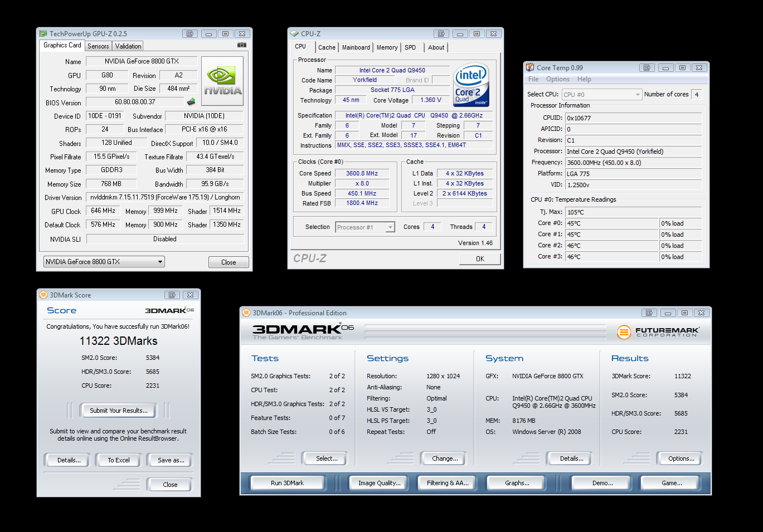Click the NVIDIA logo in GPU-Z
763x532 pixels.
[x=222, y=81]
